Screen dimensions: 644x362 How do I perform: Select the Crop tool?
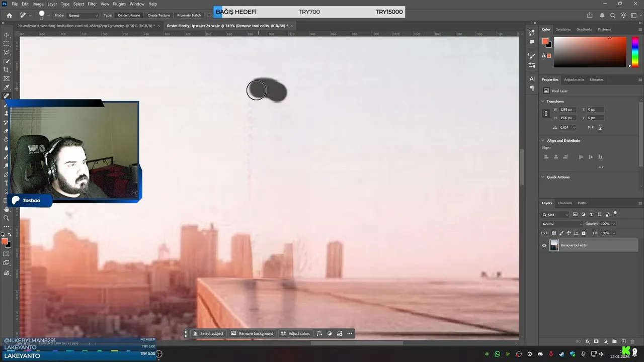point(7,70)
